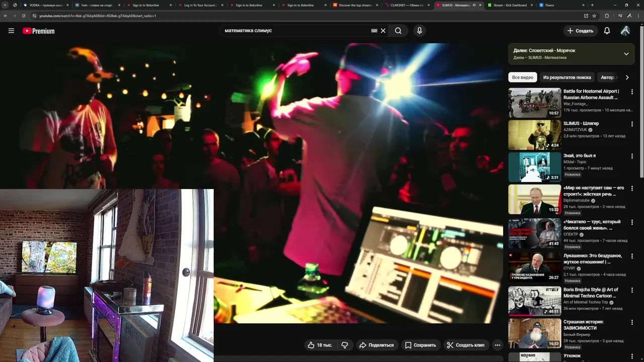Open Лукашенко: Это бездушное video title
This screenshot has height=362, width=644.
click(593, 259)
